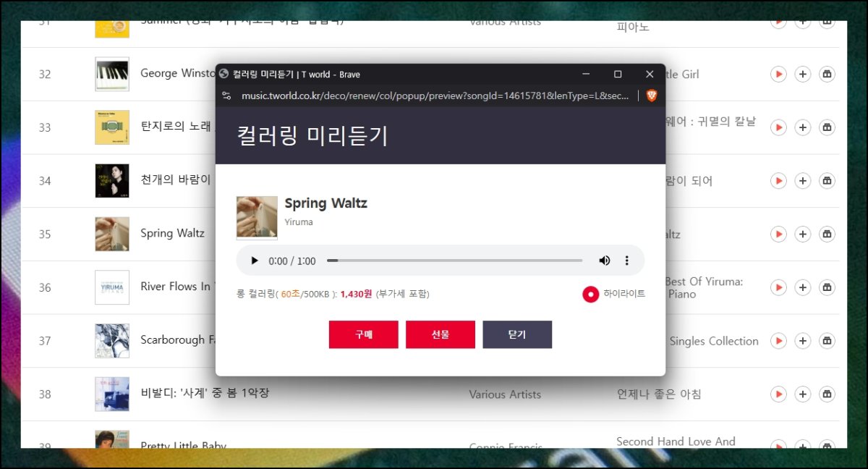View site information icon in address bar

point(226,96)
